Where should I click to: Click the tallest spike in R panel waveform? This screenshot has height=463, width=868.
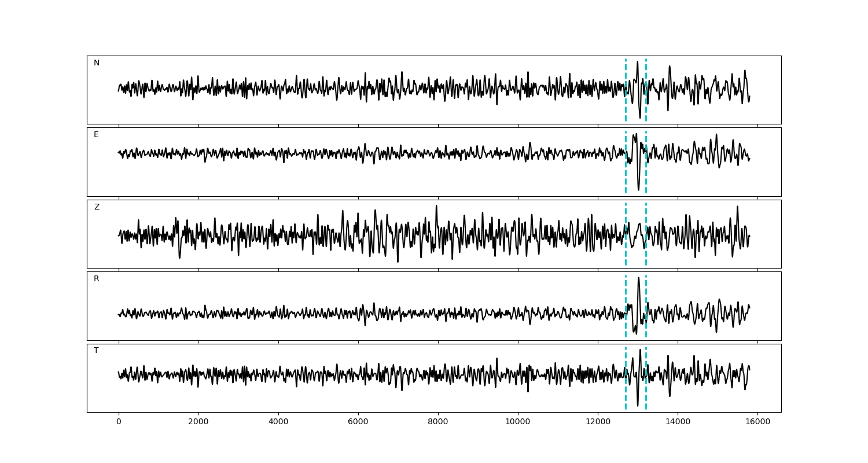pyautogui.click(x=638, y=278)
